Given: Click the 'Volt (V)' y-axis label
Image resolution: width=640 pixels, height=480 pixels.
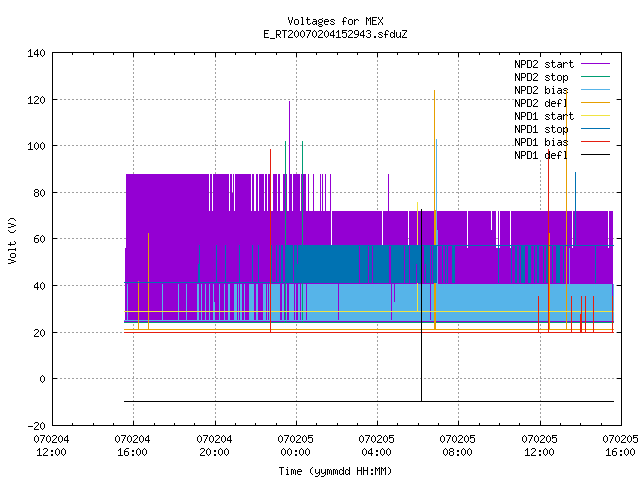Looking at the screenshot, I should 13,241.
